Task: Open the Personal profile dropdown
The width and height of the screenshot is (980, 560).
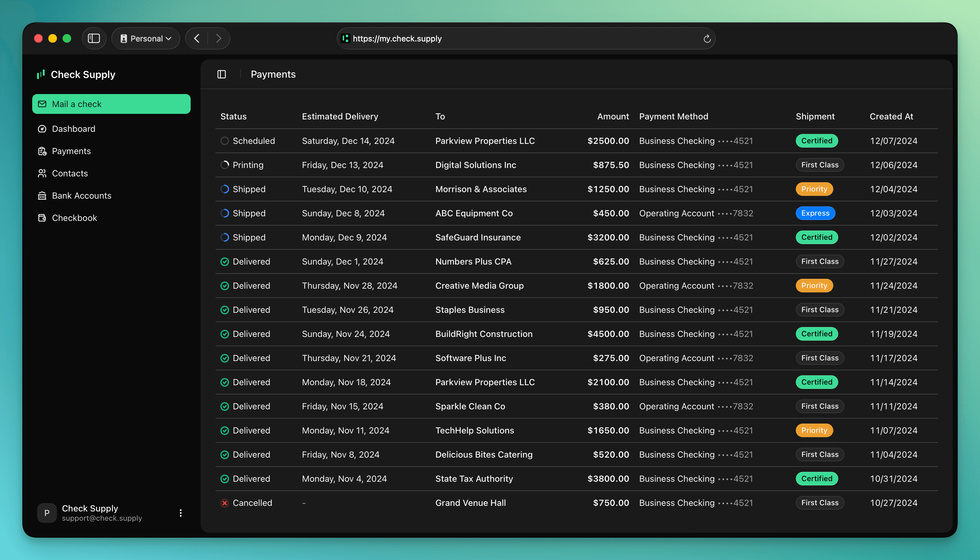Action: pos(145,38)
